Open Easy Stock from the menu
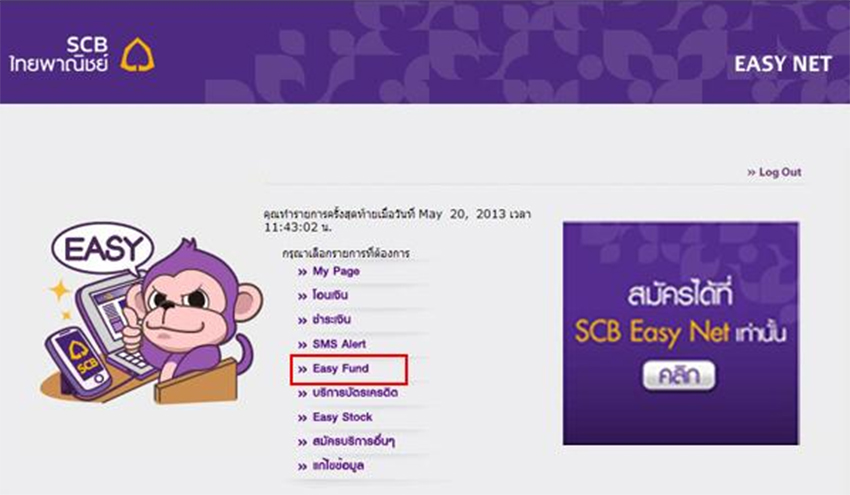 click(x=342, y=417)
